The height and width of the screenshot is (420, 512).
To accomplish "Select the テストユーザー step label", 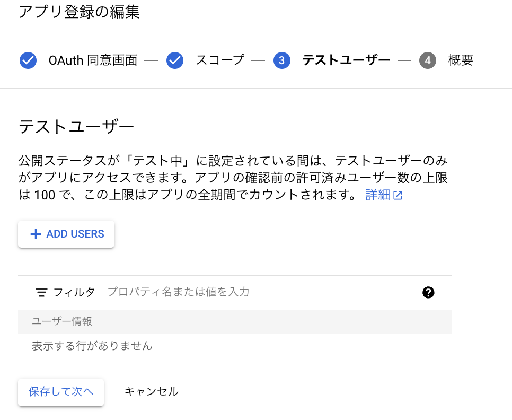I will [346, 60].
